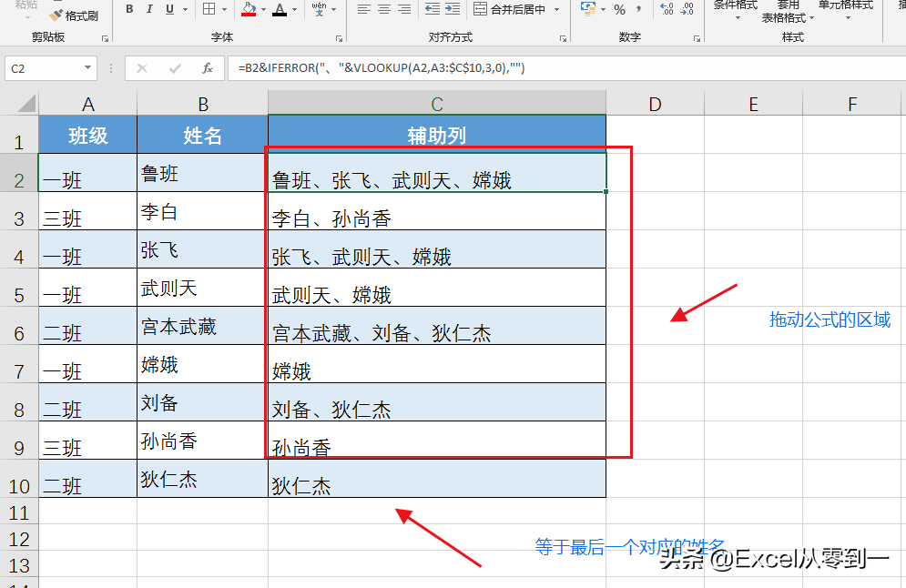Open the fill color dropdown arrow
906x588 pixels.
(x=263, y=9)
